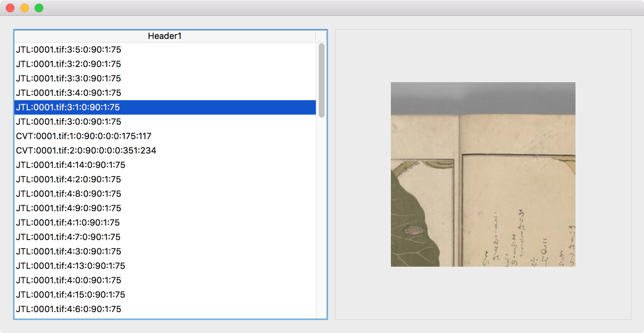
Task: Select row JTL:0001.tif:3:4:0:90:1:75
Action: 165,93
